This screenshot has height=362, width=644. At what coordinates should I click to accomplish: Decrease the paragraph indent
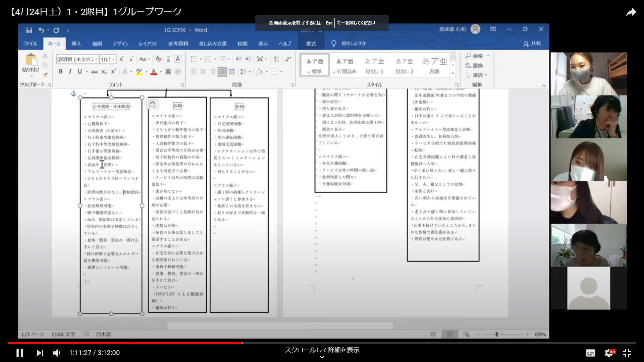(x=238, y=59)
